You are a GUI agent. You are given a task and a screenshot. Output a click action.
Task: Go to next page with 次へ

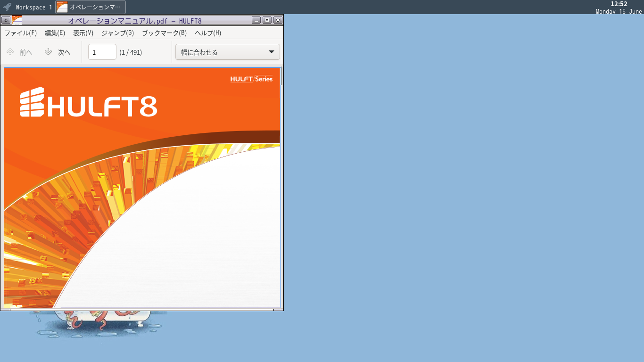click(x=58, y=52)
